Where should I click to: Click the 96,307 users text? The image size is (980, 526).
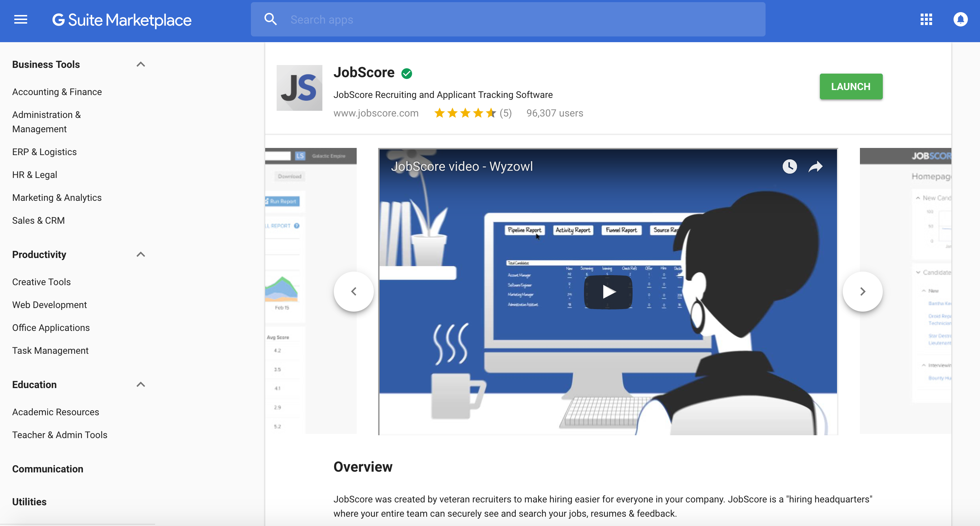point(555,113)
